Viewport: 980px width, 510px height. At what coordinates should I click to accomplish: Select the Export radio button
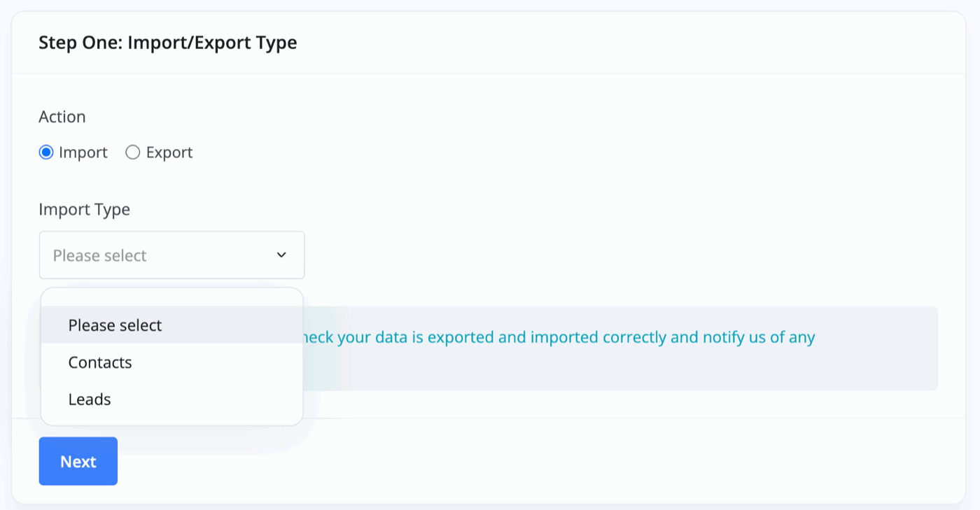133,153
